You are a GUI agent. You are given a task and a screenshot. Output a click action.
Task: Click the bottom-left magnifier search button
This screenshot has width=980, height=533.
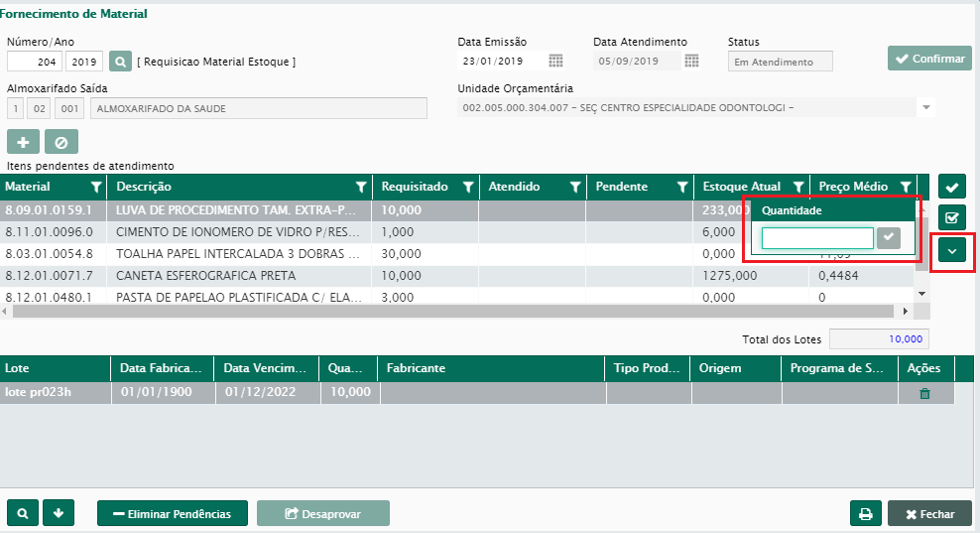pos(23,513)
